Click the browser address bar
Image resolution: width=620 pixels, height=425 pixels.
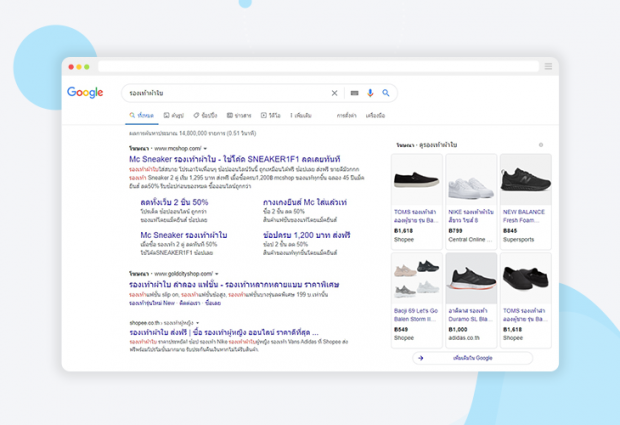(x=318, y=66)
